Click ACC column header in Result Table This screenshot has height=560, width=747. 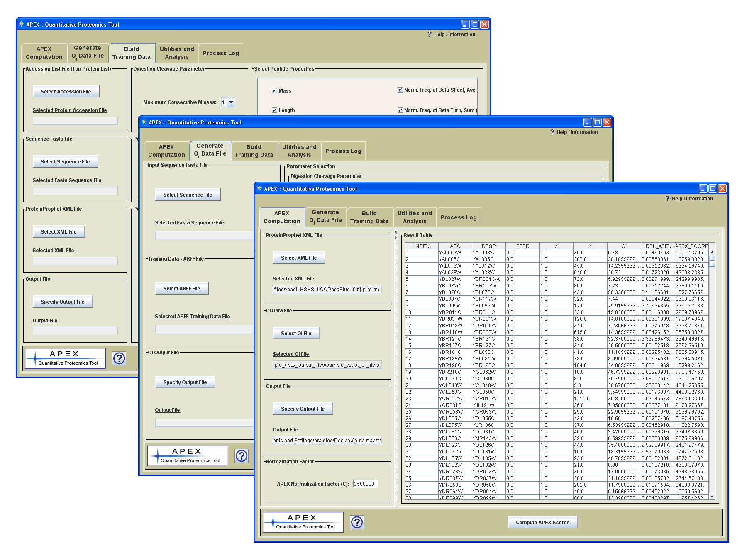455,246
